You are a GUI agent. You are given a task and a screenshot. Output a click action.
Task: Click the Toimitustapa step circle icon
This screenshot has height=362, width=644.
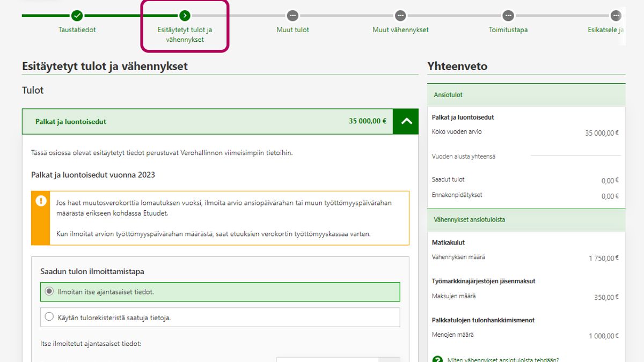(508, 16)
